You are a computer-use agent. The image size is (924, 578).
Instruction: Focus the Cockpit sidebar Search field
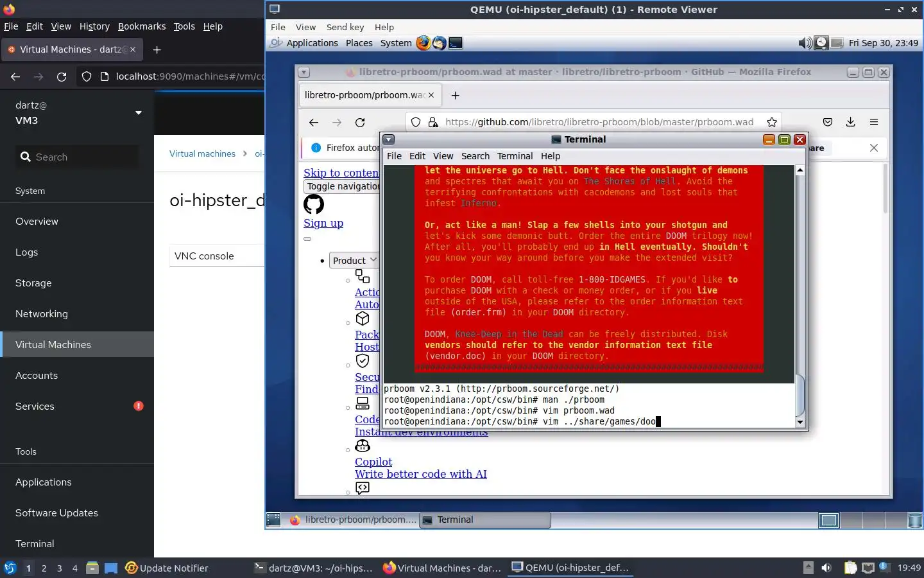click(x=77, y=157)
